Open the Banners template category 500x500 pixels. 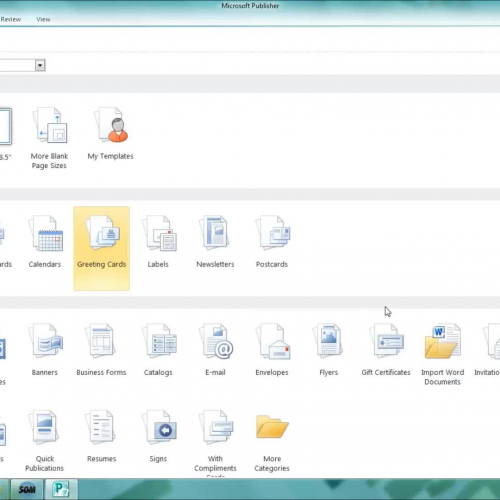[45, 350]
